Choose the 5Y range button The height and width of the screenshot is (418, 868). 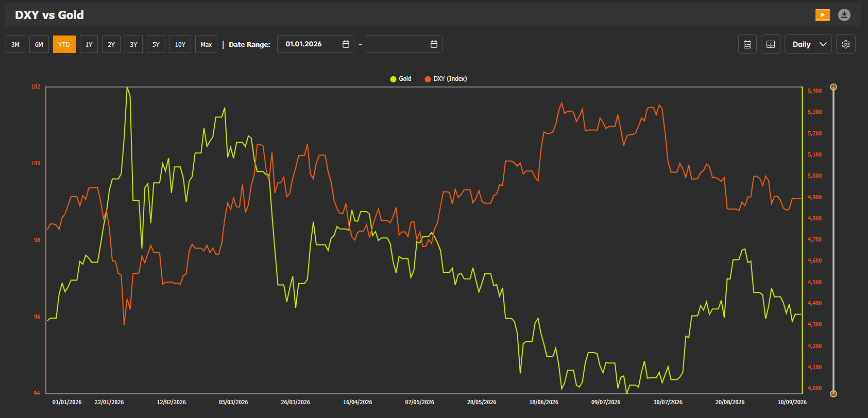(x=156, y=44)
